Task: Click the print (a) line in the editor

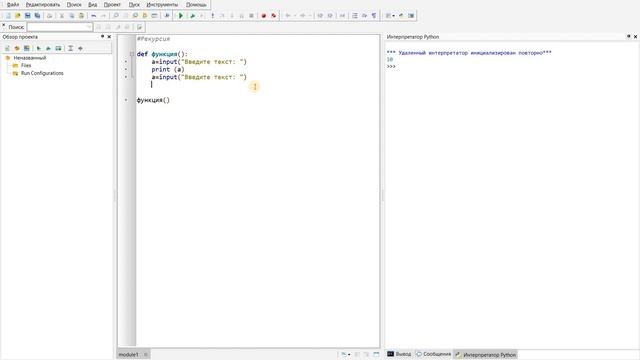Action: (168, 69)
